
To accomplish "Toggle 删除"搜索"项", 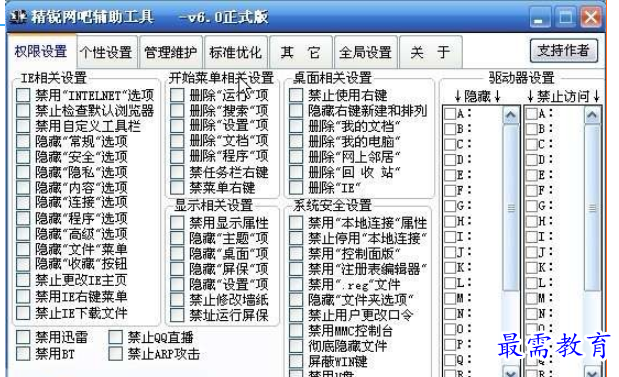I will pyautogui.click(x=177, y=110).
